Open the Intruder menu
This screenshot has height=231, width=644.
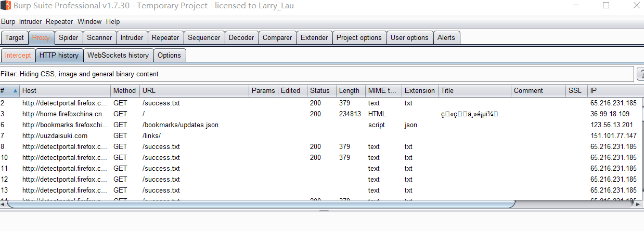tap(30, 22)
